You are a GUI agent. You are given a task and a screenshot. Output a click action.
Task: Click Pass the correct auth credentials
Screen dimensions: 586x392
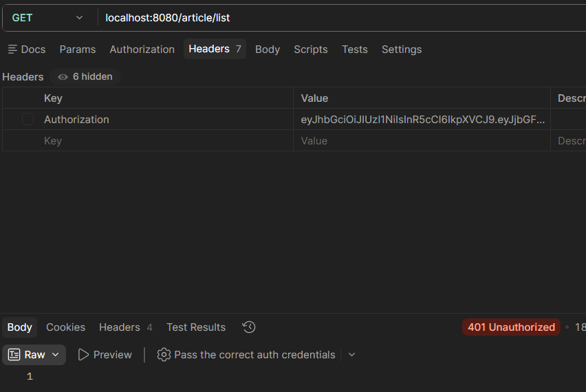pyautogui.click(x=254, y=355)
